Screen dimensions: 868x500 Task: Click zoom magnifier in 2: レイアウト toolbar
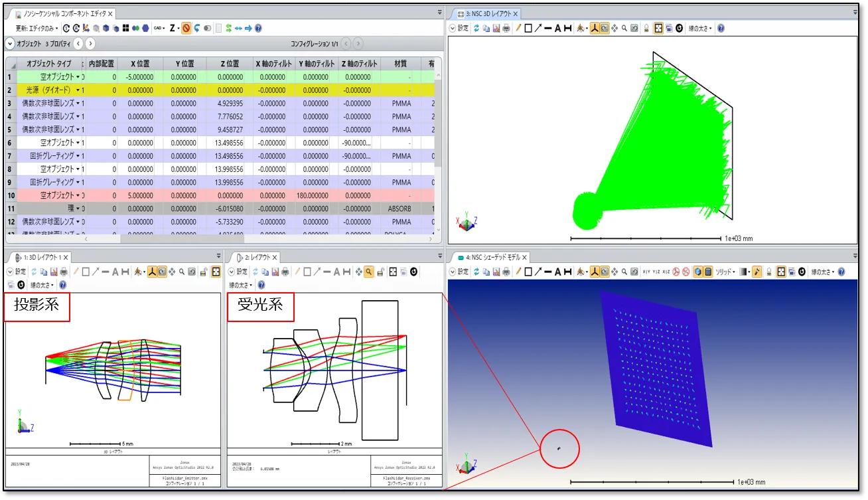tap(368, 272)
